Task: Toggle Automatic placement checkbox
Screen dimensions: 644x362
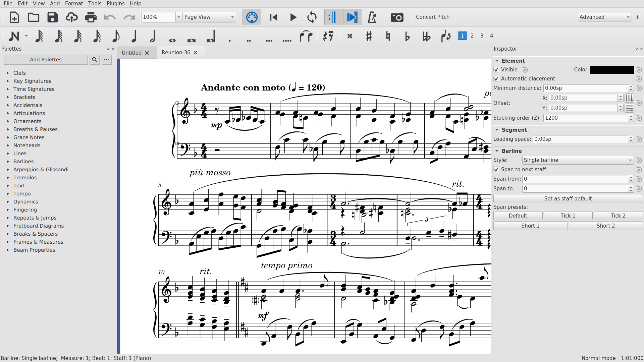Action: (496, 78)
